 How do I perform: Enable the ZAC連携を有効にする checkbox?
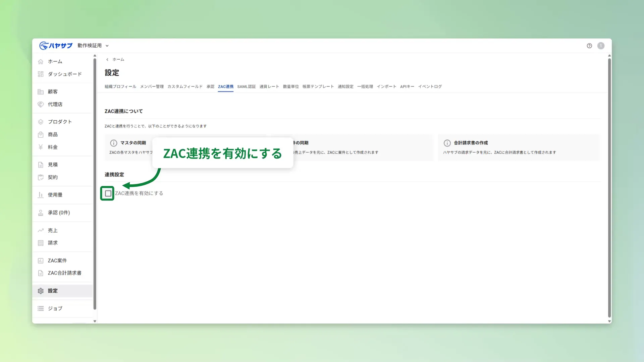pyautogui.click(x=108, y=193)
